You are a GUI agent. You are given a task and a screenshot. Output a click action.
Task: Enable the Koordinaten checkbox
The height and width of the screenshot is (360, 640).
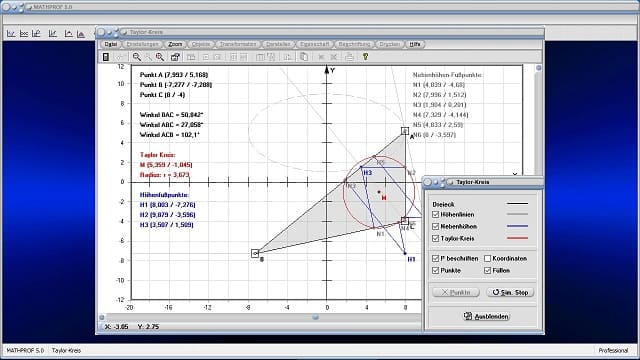coord(487,258)
